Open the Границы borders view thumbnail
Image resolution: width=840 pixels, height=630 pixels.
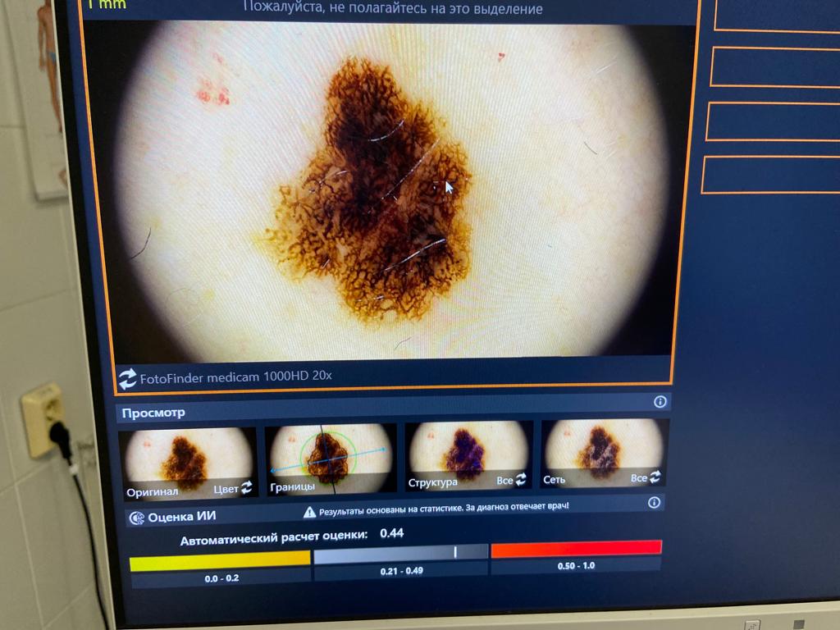(331, 458)
